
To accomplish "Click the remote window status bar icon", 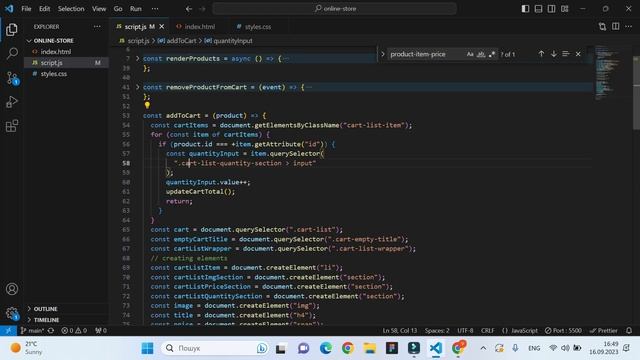I will pyautogui.click(x=8, y=331).
